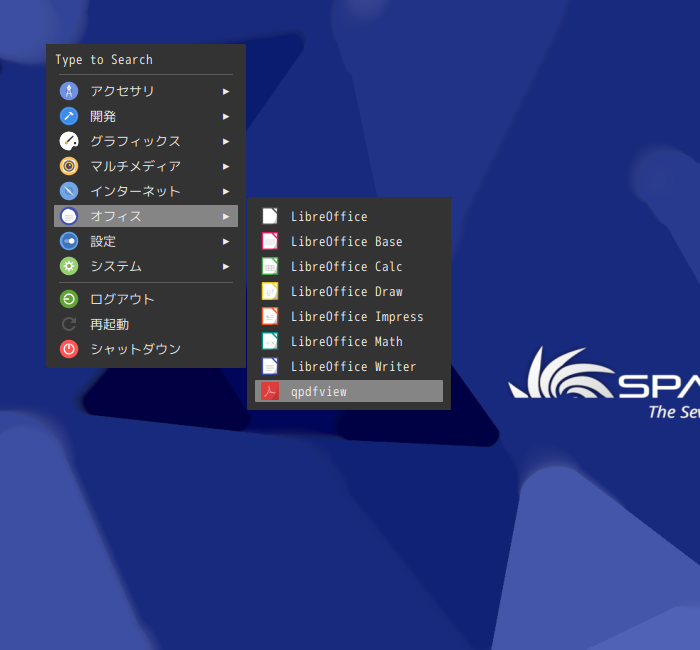Launch LibreOffice Math
Image resolution: width=700 pixels, height=650 pixels.
(349, 341)
